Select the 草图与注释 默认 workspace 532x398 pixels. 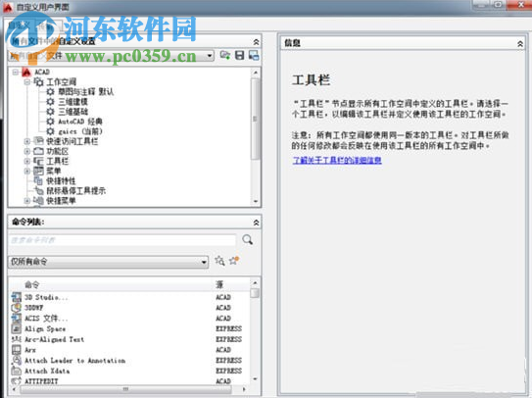pyautogui.click(x=86, y=92)
